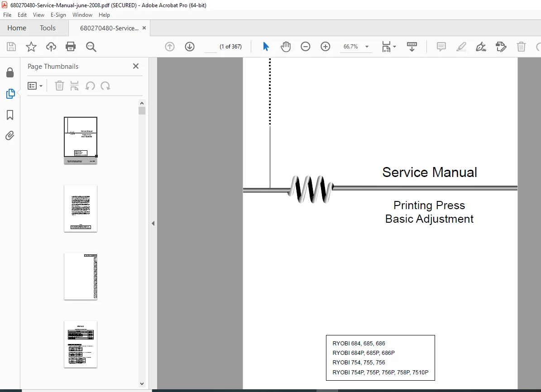
Task: Go to previous page arrow
Action: click(170, 47)
